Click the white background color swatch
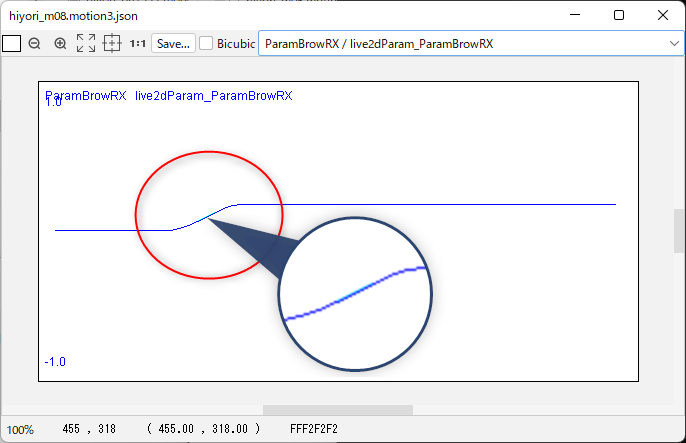This screenshot has width=686, height=443. [11, 44]
